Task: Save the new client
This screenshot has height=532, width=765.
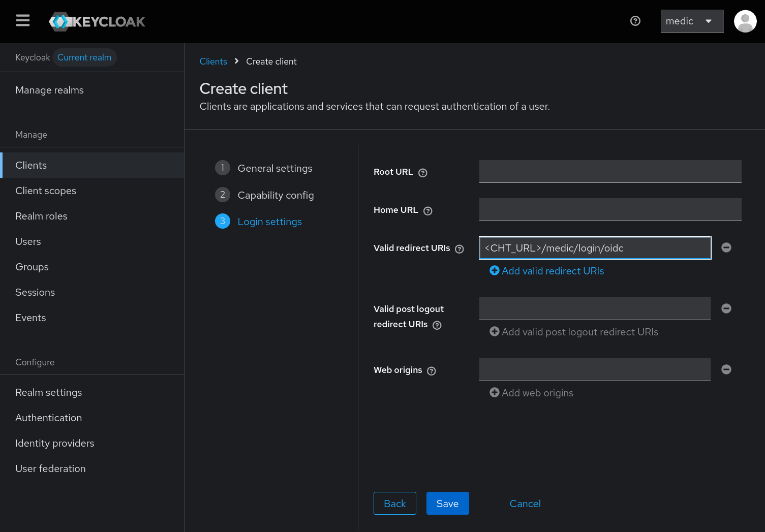Action: (x=447, y=504)
